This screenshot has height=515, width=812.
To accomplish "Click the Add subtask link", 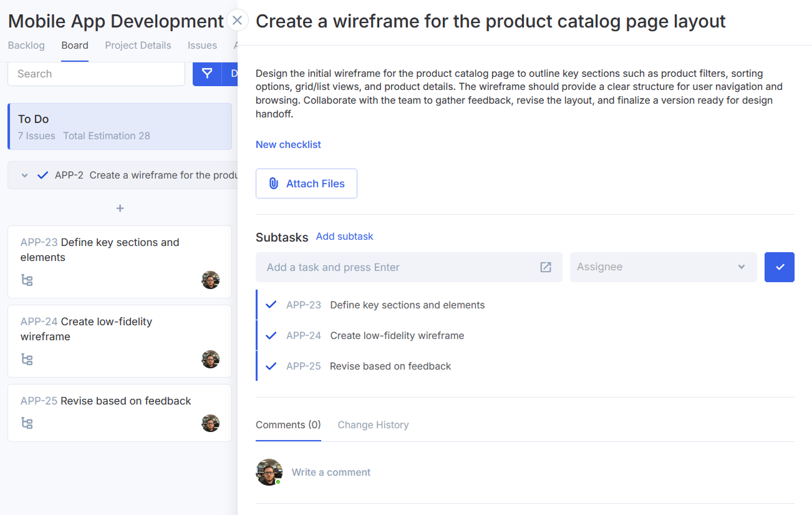I will coord(344,236).
